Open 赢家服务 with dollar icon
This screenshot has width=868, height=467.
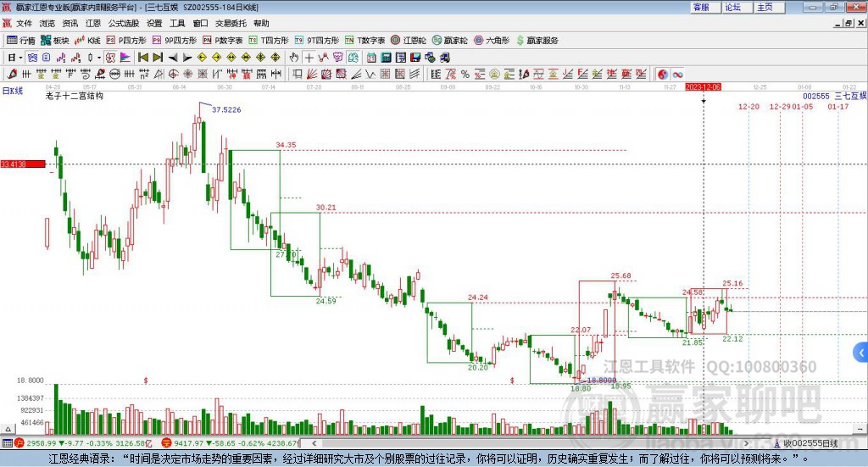point(537,41)
